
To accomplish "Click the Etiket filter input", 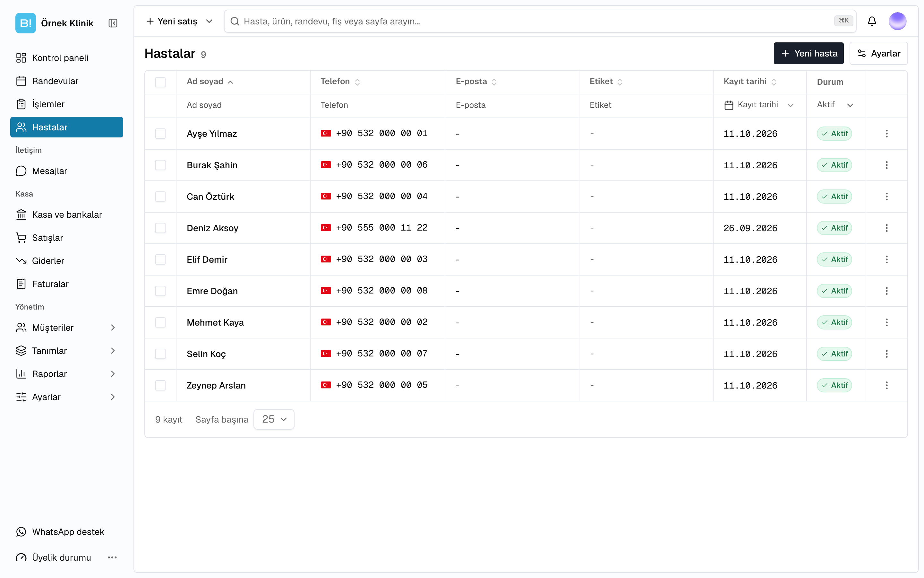I will tap(646, 105).
